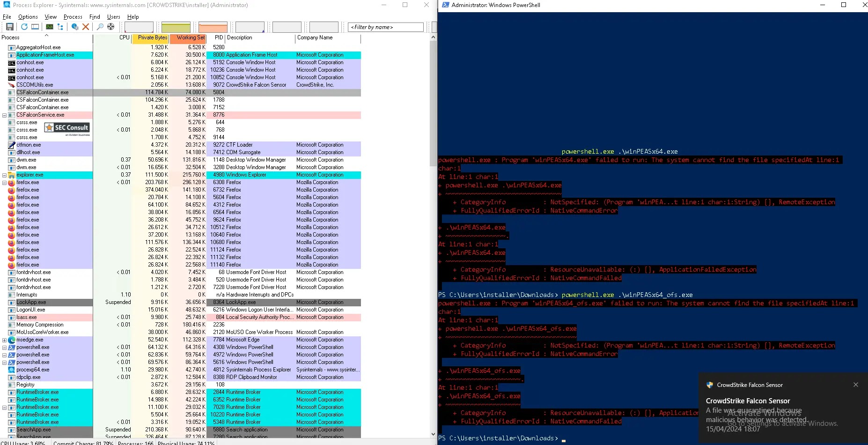Select the SearchApp.exe PID 5880 row
868x445 pixels.
coord(181,430)
